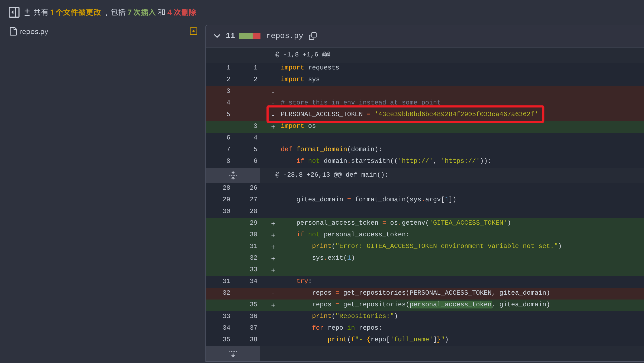
Task: Expand hidden lines above def main hunk
Action: click(233, 175)
